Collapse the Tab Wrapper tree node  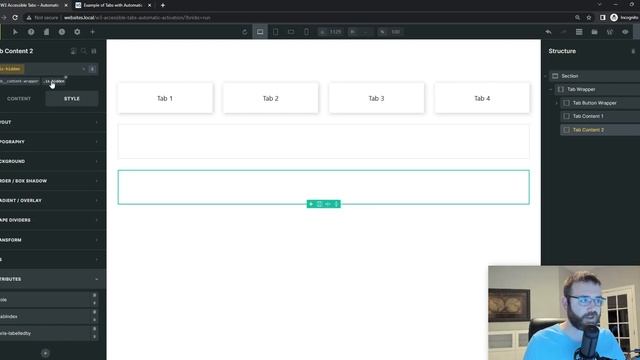point(551,89)
